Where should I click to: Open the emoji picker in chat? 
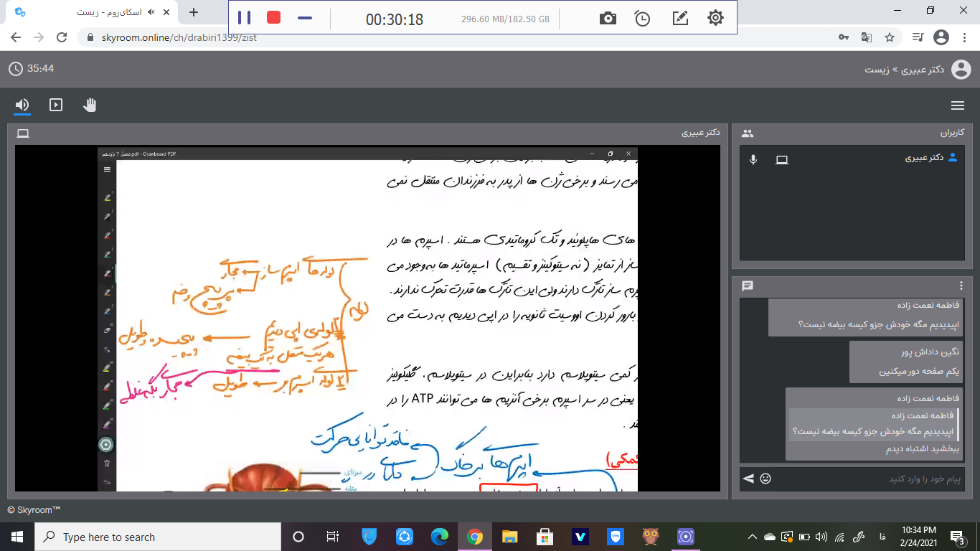coord(765,479)
